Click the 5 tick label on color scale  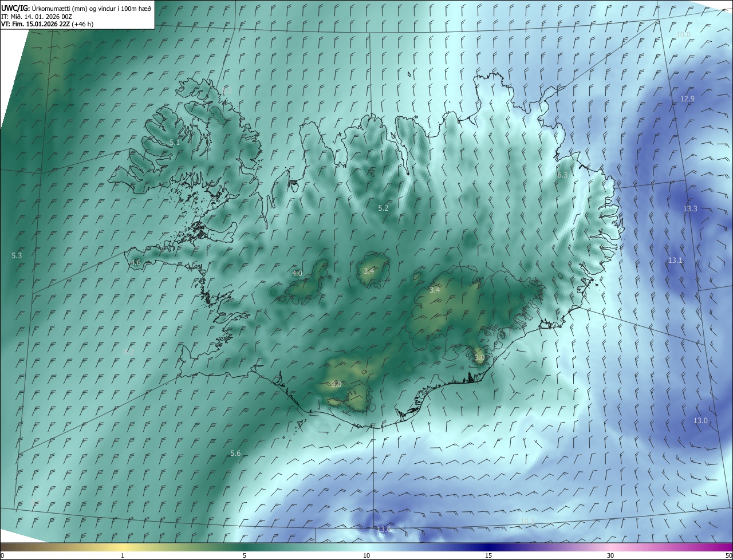click(x=245, y=555)
